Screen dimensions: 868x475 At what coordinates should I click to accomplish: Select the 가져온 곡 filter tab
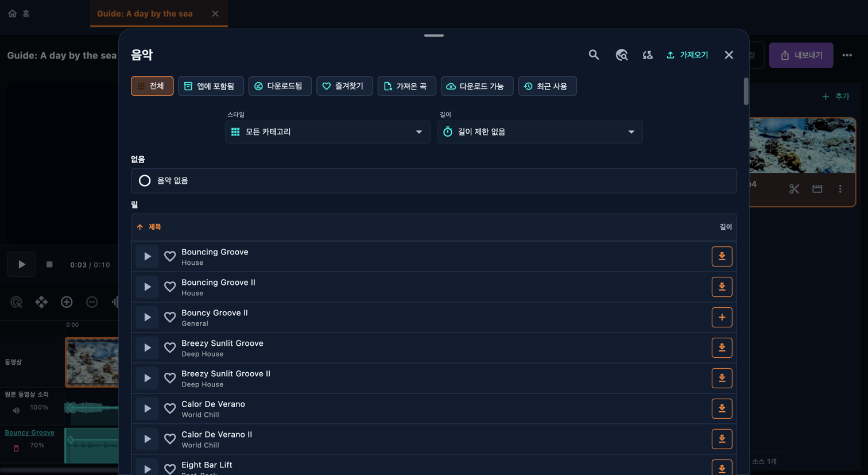406,86
